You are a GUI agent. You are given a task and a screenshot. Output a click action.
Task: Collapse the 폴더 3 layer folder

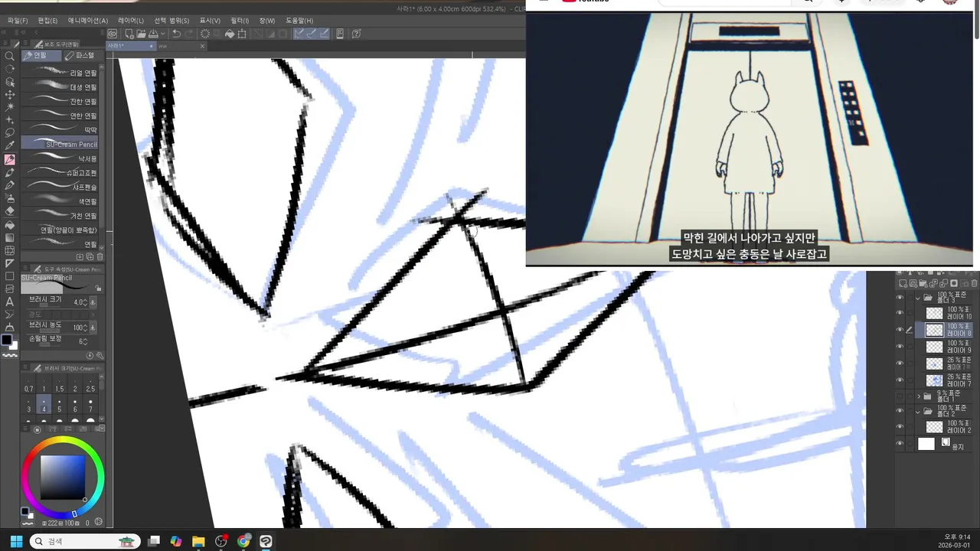(918, 298)
